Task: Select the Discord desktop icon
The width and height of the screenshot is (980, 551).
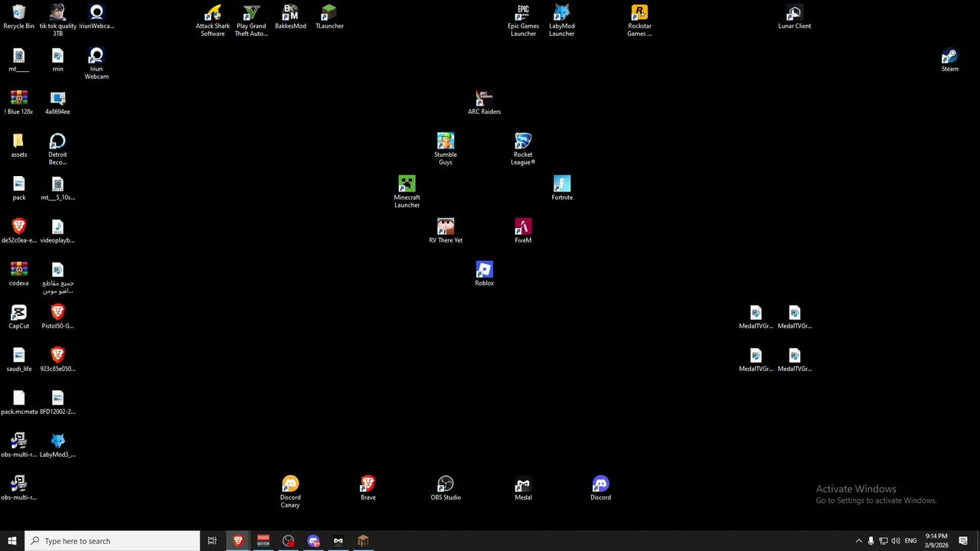Action: (600, 488)
